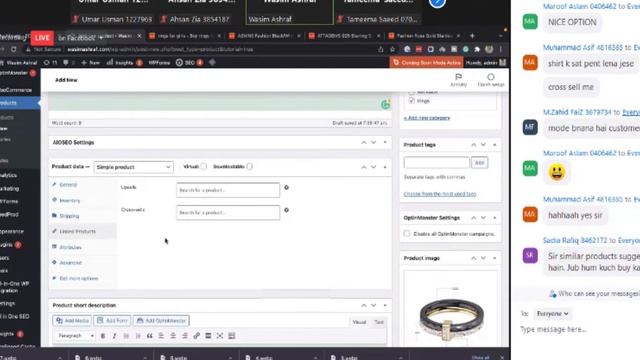
Task: Toggle the Product image panel
Action: (x=495, y=258)
